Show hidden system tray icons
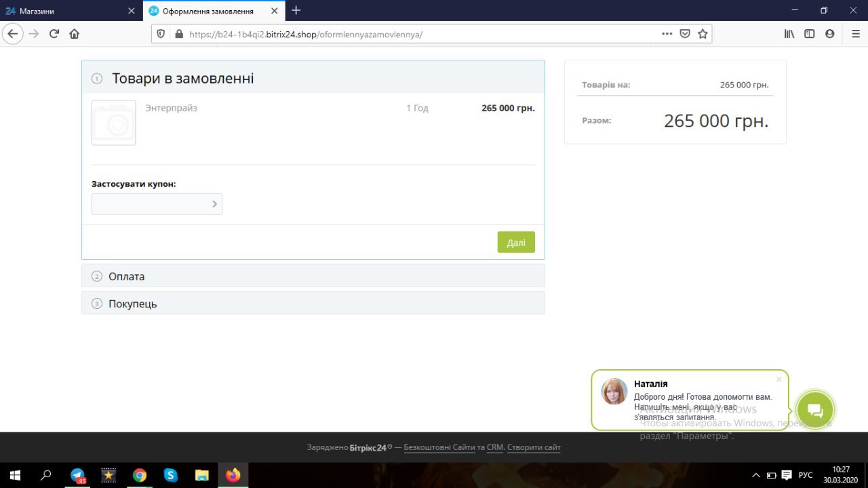This screenshot has height=488, width=868. (756, 475)
